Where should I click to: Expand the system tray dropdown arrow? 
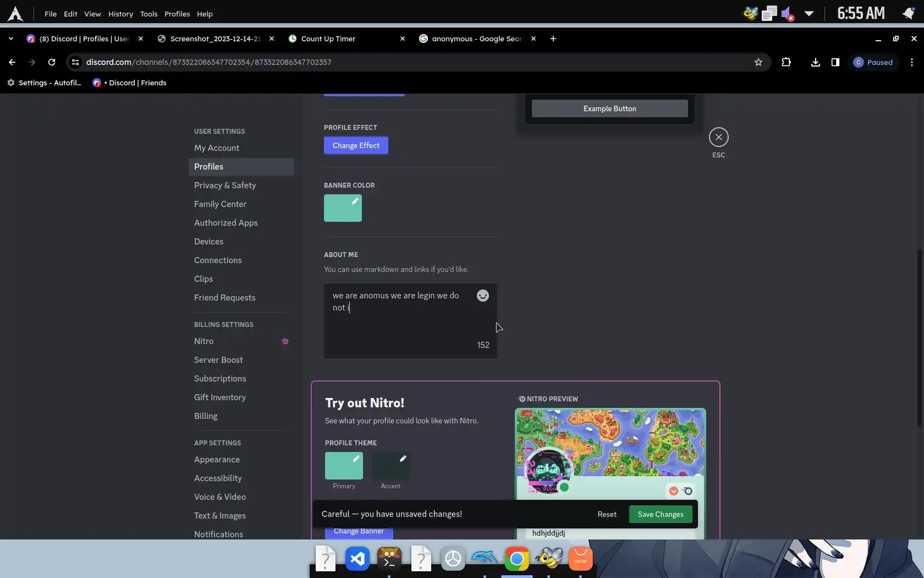click(809, 13)
